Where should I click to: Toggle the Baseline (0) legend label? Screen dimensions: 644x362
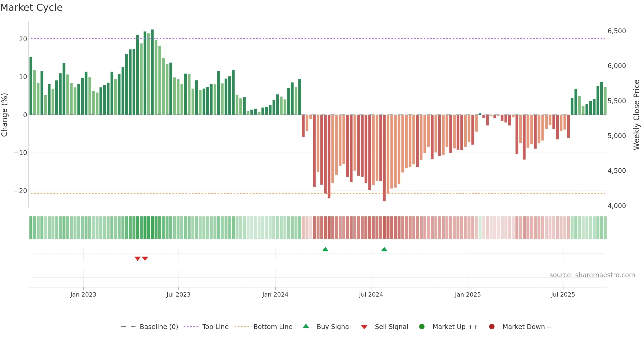coord(159,327)
